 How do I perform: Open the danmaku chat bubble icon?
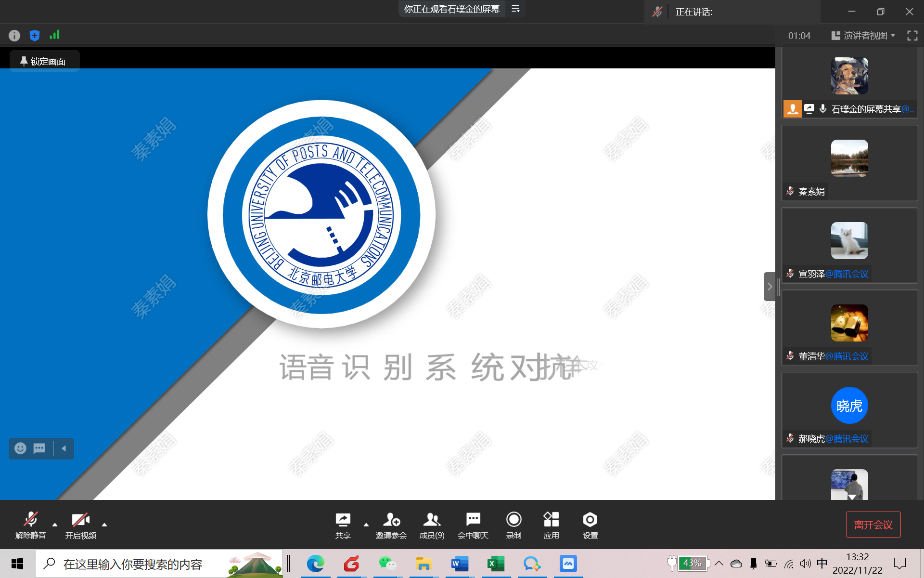point(39,448)
